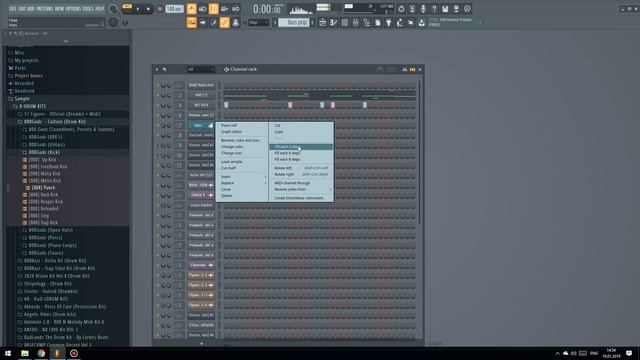
Task: Click the plug-shaped plugin picker icon
Action: pyautogui.click(x=389, y=23)
